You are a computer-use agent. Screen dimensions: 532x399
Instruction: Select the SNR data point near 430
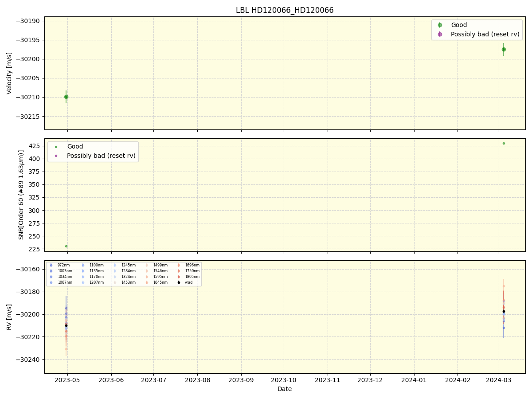tap(504, 143)
